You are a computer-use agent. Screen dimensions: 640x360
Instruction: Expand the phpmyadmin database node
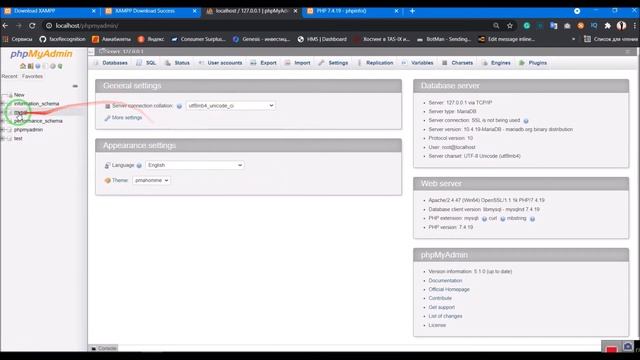[3, 130]
